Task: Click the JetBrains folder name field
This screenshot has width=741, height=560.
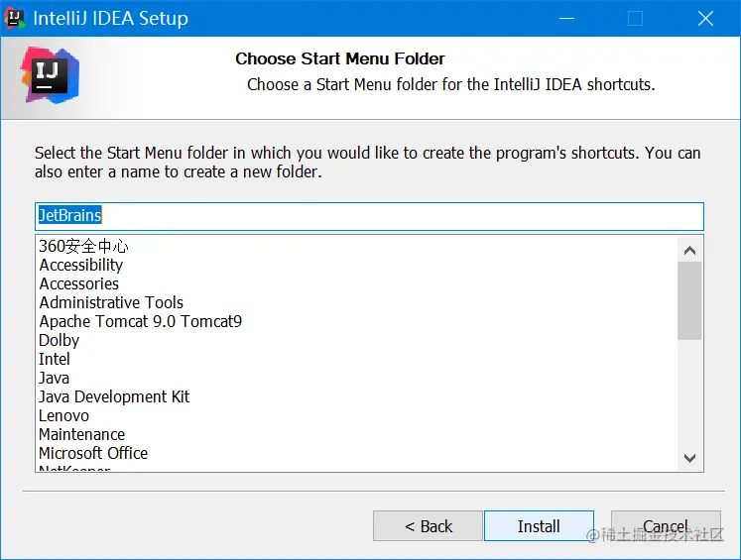Action: (369, 216)
